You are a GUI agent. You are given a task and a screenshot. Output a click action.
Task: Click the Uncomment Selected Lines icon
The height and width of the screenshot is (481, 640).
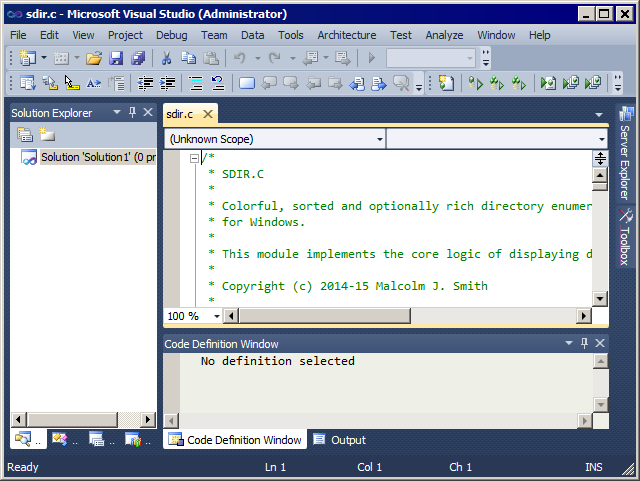point(218,84)
